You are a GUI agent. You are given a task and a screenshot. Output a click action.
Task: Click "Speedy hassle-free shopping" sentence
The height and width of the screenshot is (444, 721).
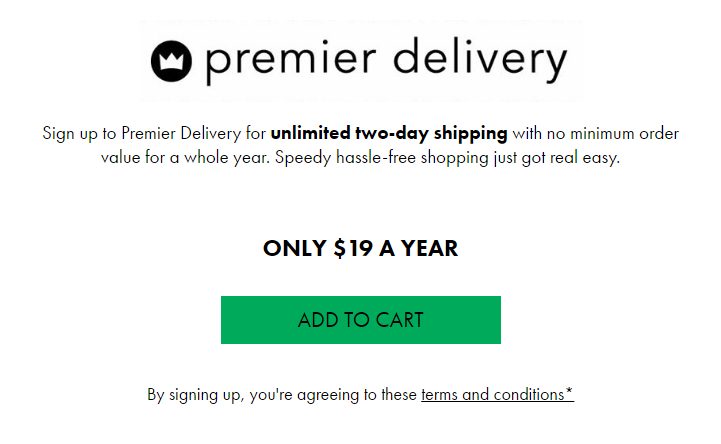(382, 158)
